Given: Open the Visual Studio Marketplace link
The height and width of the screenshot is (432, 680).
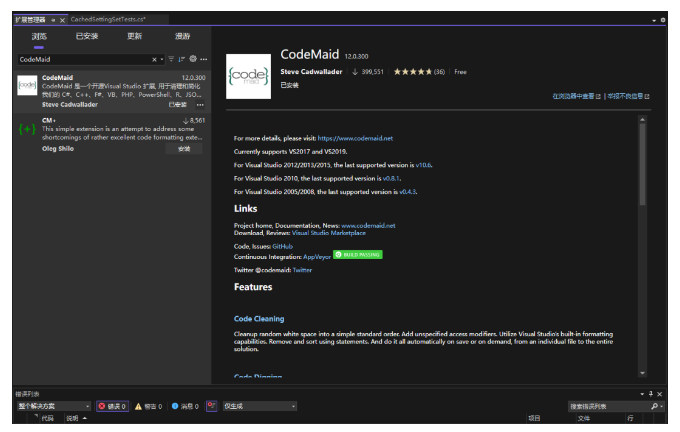Looking at the screenshot, I should pos(329,233).
